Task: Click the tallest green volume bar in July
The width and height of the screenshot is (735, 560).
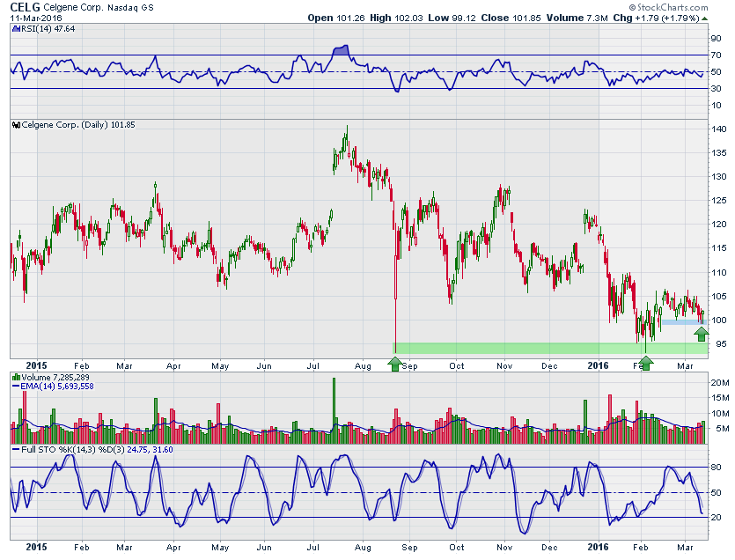Action: click(x=334, y=411)
